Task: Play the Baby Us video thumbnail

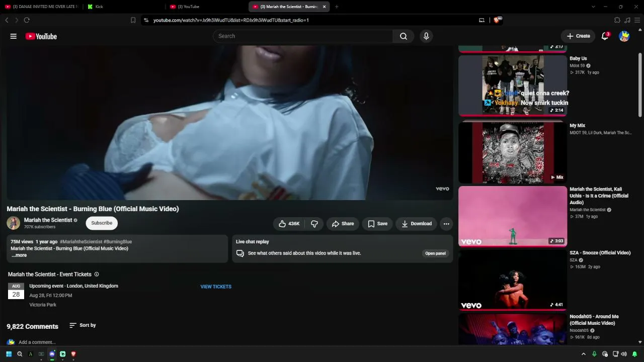Action: pos(513,85)
